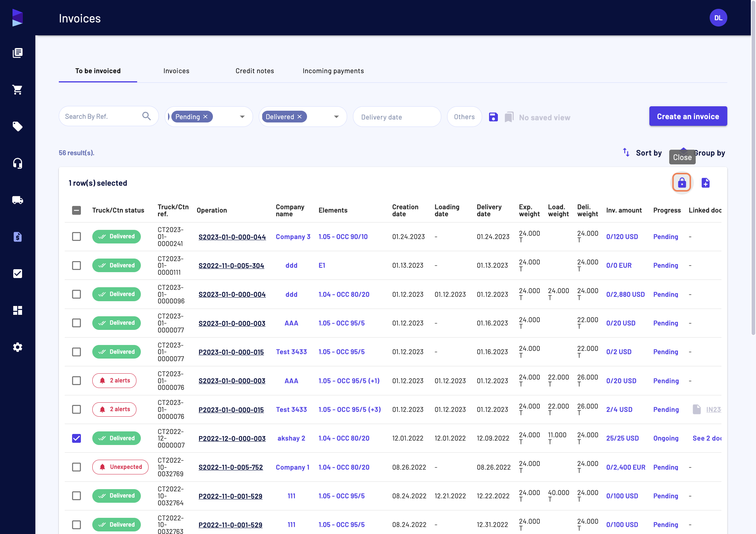756x534 pixels.
Task: Open the documents library sidebar icon
Action: point(18,53)
